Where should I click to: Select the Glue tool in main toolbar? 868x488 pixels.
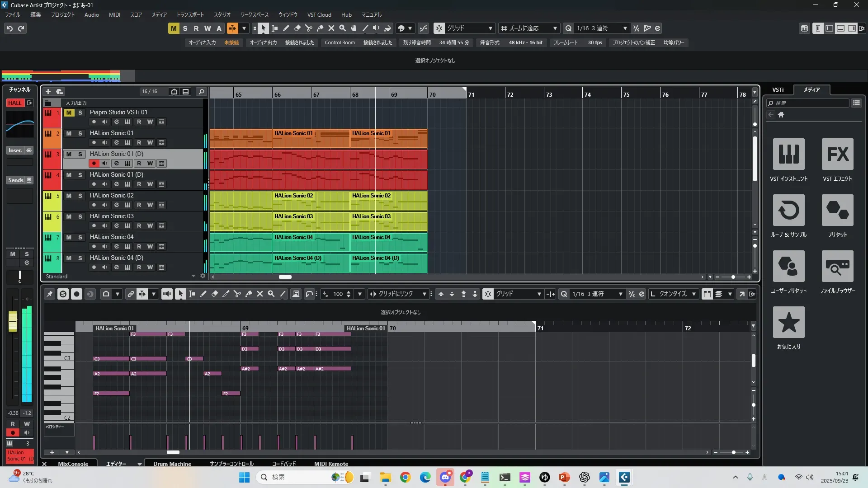point(320,28)
